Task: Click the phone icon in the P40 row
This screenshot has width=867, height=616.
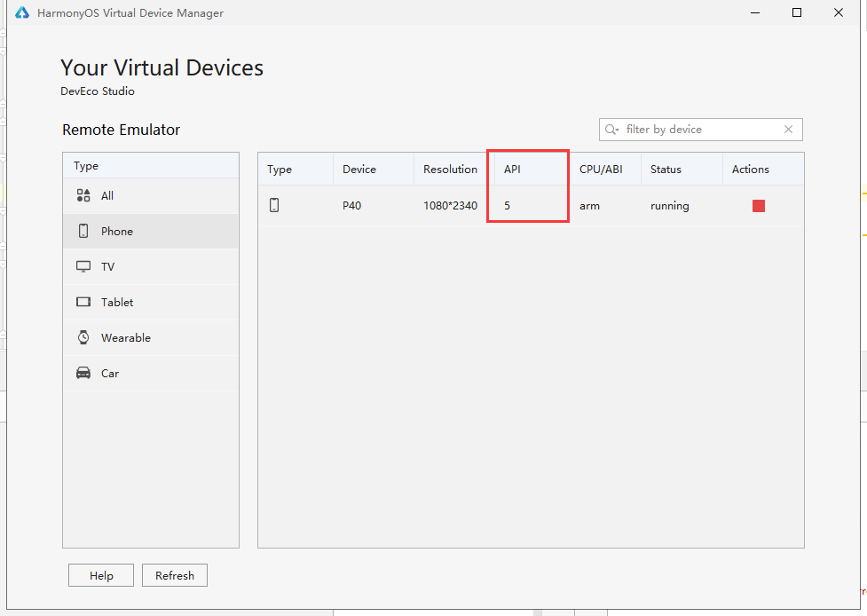Action: coord(274,205)
